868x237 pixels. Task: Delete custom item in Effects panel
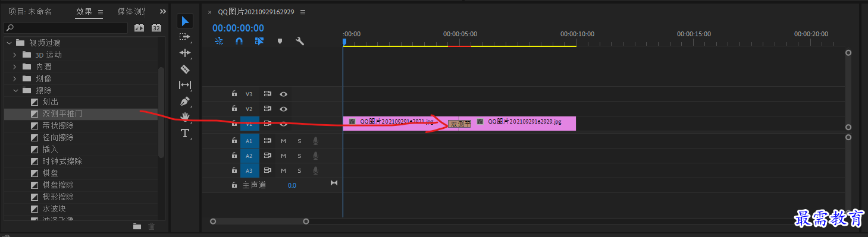click(x=151, y=226)
